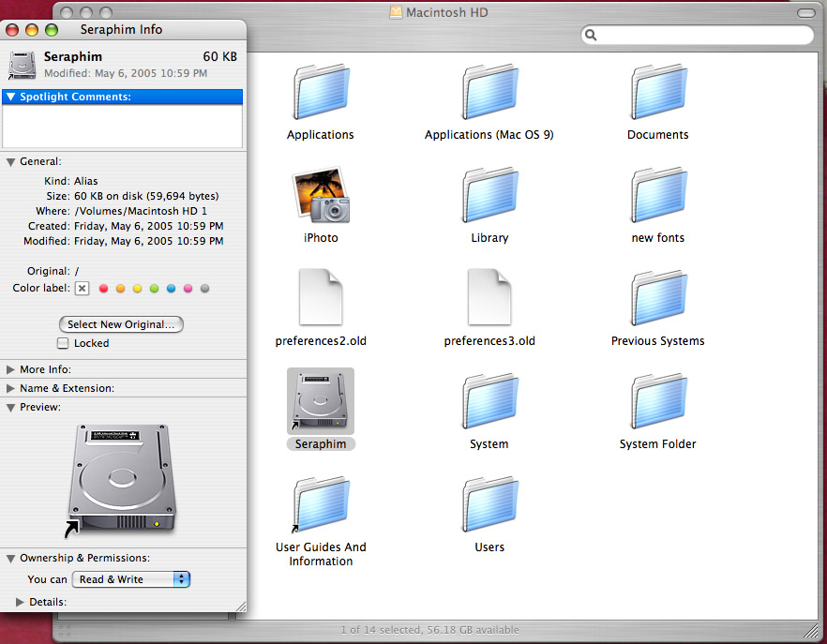Image resolution: width=827 pixels, height=644 pixels.
Task: Click the "iPhoto" name label
Action: coord(321,238)
